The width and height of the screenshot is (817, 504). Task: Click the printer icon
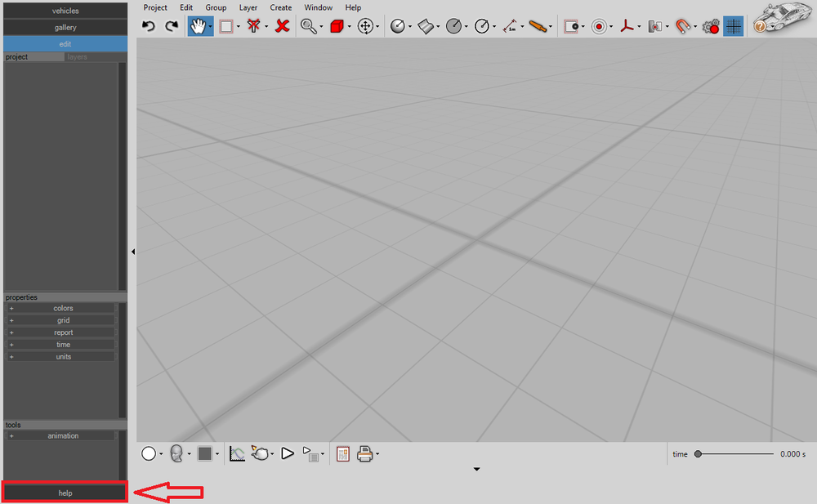(364, 454)
